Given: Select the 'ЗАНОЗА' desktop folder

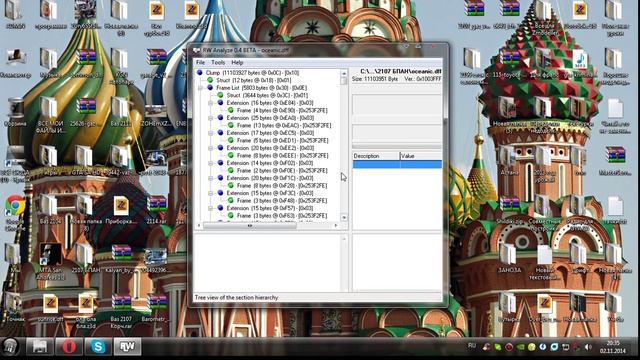Looking at the screenshot, I should pos(509,259).
